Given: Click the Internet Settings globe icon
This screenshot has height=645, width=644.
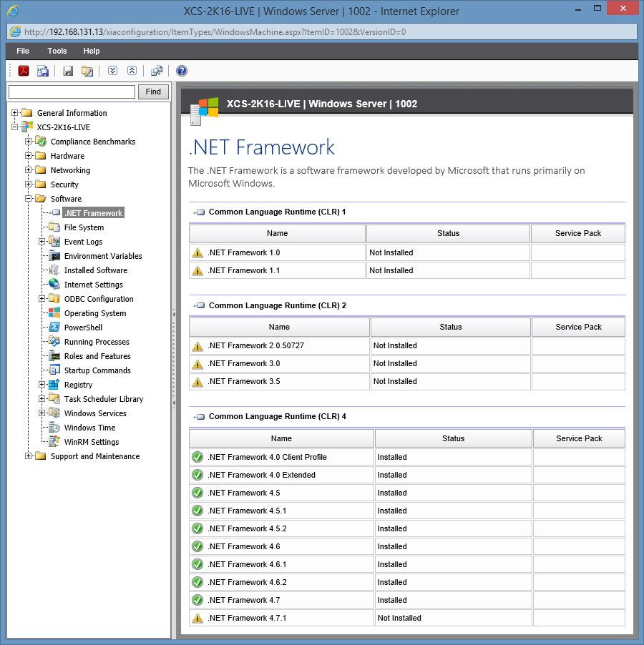Looking at the screenshot, I should (54, 285).
